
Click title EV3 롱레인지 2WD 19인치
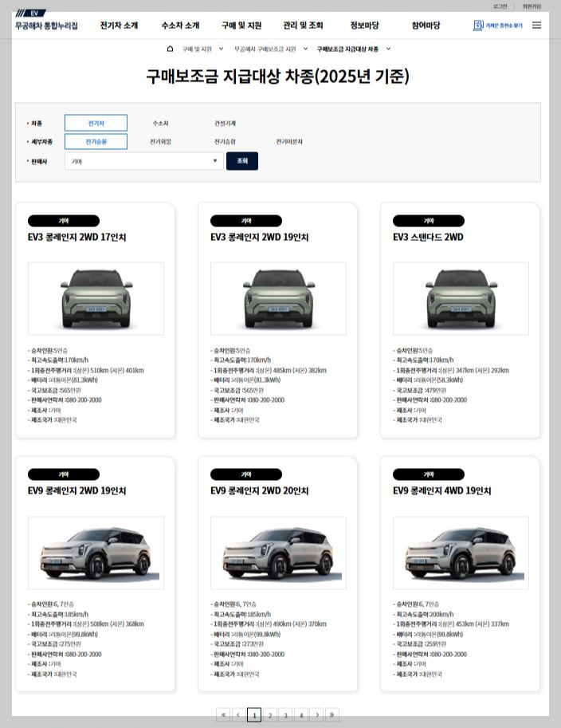(260, 237)
